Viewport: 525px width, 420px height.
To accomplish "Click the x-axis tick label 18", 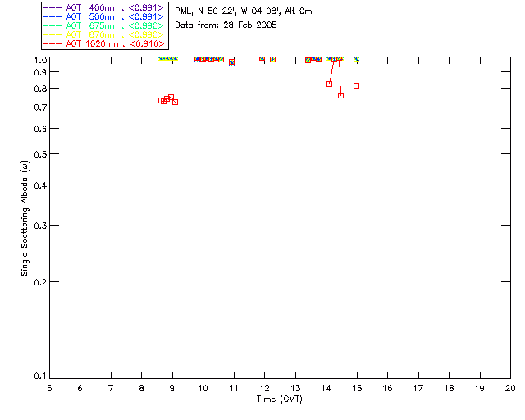I will (449, 388).
